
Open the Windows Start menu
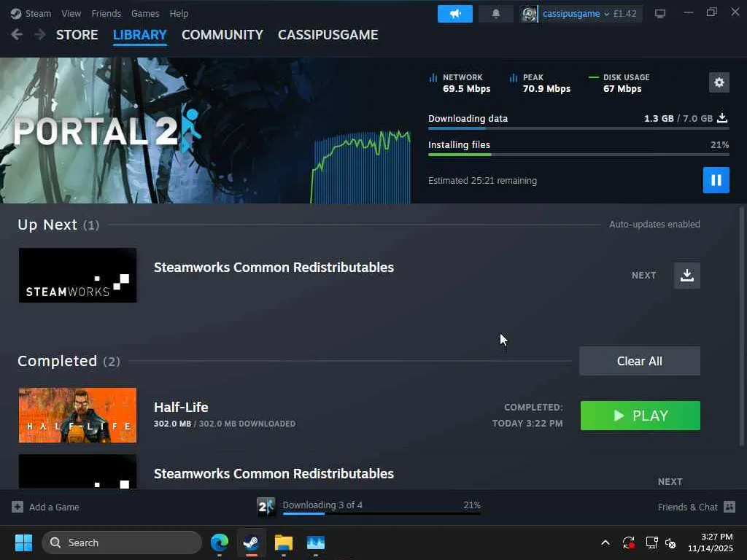click(23, 542)
